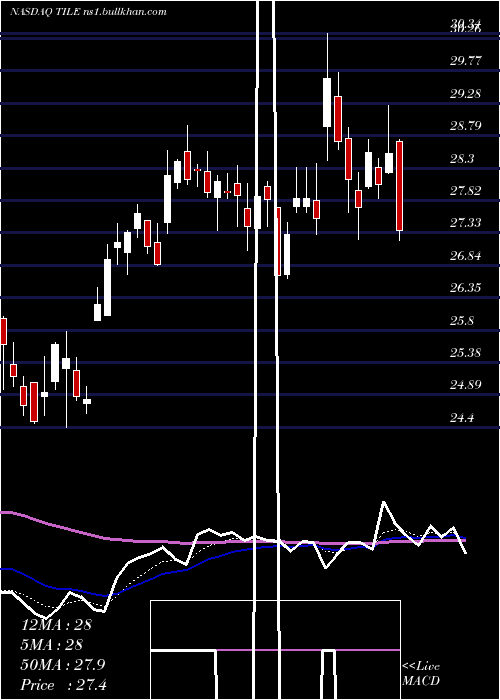Screen dimensions: 500x700
Task: Click the 27.33 price axis label
Action: pos(466,223)
